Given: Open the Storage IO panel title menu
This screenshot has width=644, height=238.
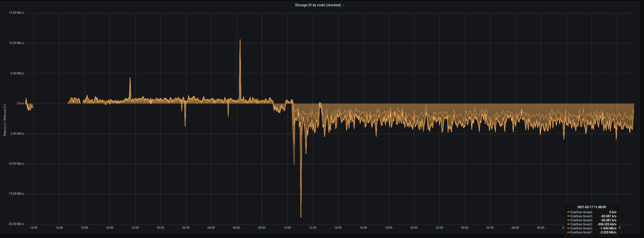Looking at the screenshot, I should 318,5.
